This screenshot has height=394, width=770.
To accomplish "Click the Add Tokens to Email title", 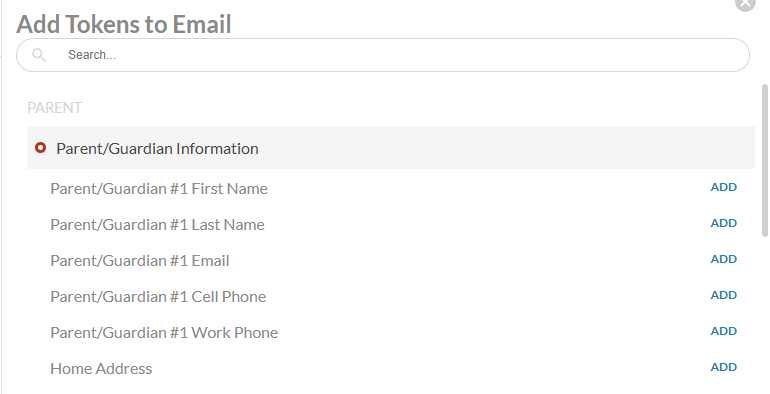I will pos(124,24).
